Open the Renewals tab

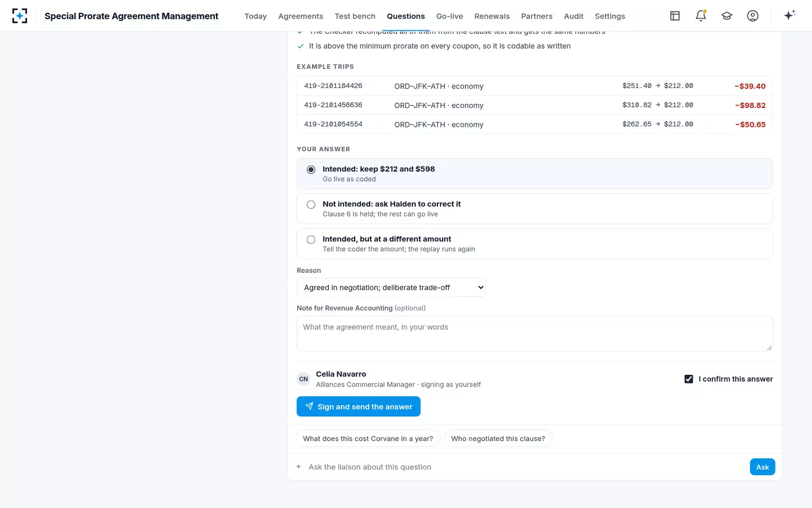tap(492, 16)
